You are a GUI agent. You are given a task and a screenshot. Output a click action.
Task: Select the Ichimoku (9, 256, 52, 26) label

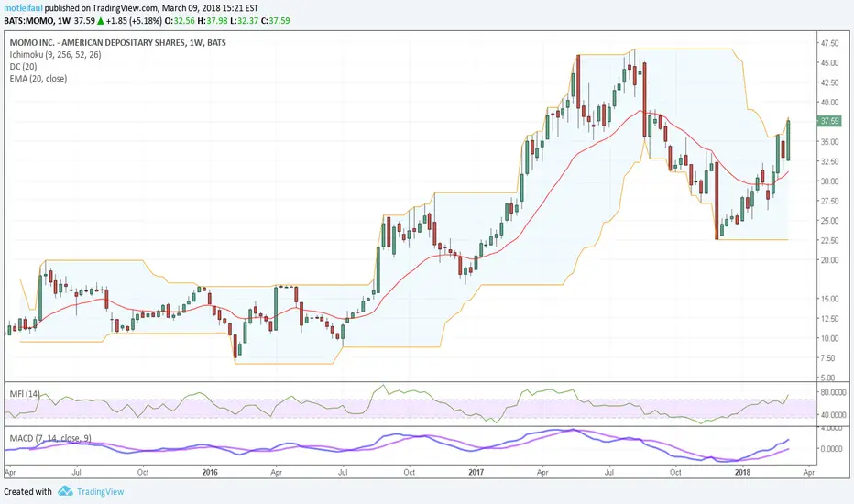click(x=55, y=54)
